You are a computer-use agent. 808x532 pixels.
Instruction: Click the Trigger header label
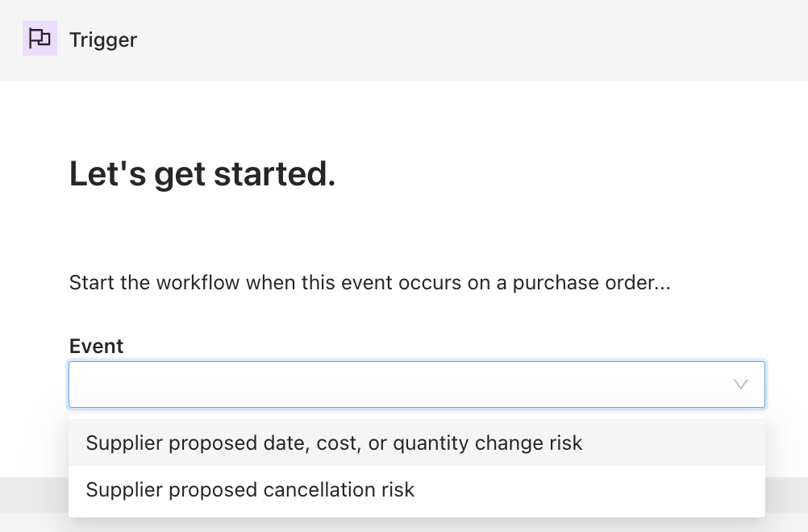(103, 40)
